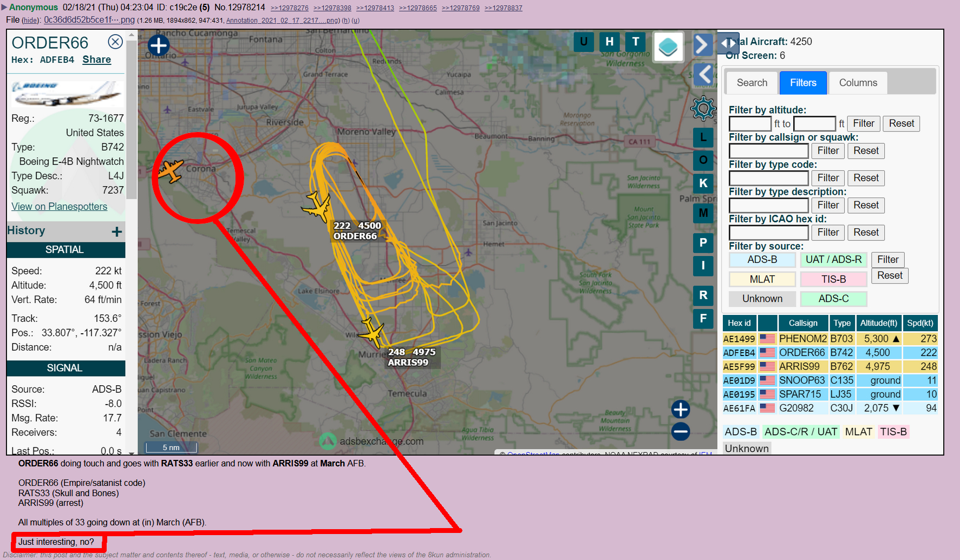This screenshot has width=960, height=560.
Task: Select the SNOOP63 row in aircraft table
Action: click(x=831, y=380)
